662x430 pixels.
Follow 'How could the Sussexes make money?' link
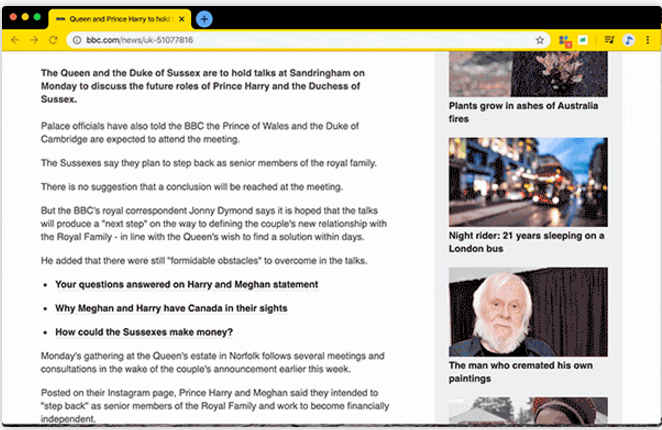point(144,332)
